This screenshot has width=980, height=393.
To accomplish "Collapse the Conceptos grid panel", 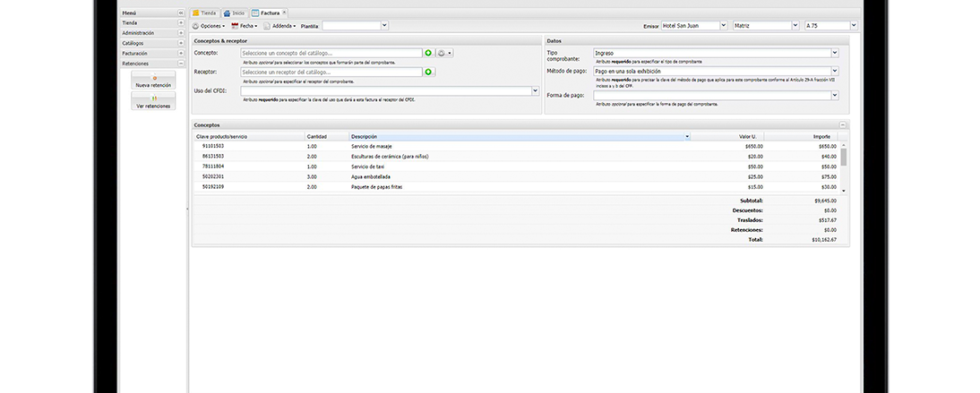I will (842, 125).
